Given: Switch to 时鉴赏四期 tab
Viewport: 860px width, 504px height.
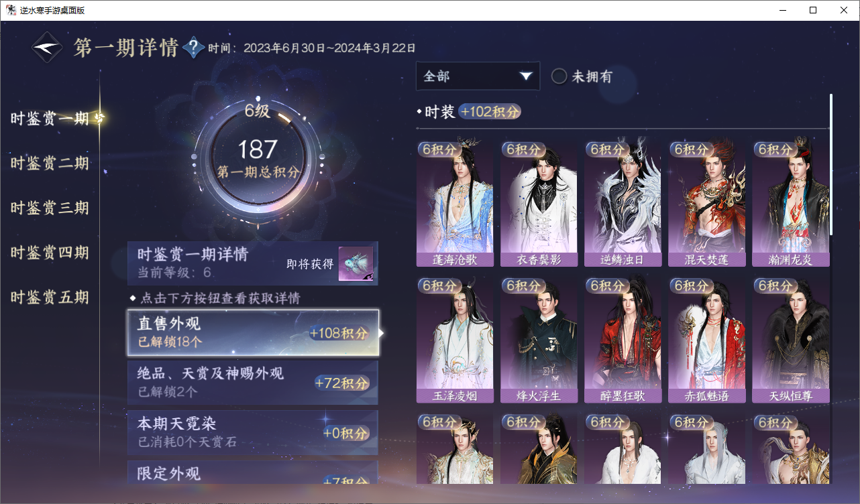Looking at the screenshot, I should click(50, 253).
